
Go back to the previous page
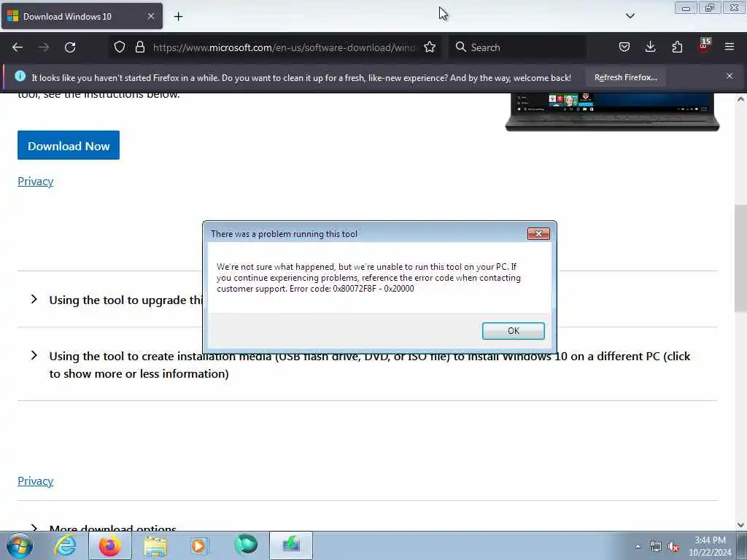coord(18,47)
